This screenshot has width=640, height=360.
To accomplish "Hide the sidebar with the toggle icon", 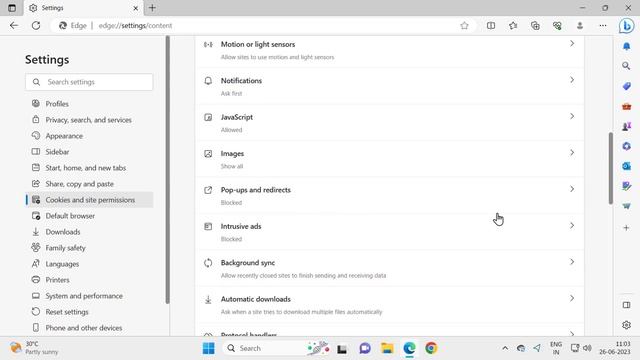I will click(x=626, y=305).
